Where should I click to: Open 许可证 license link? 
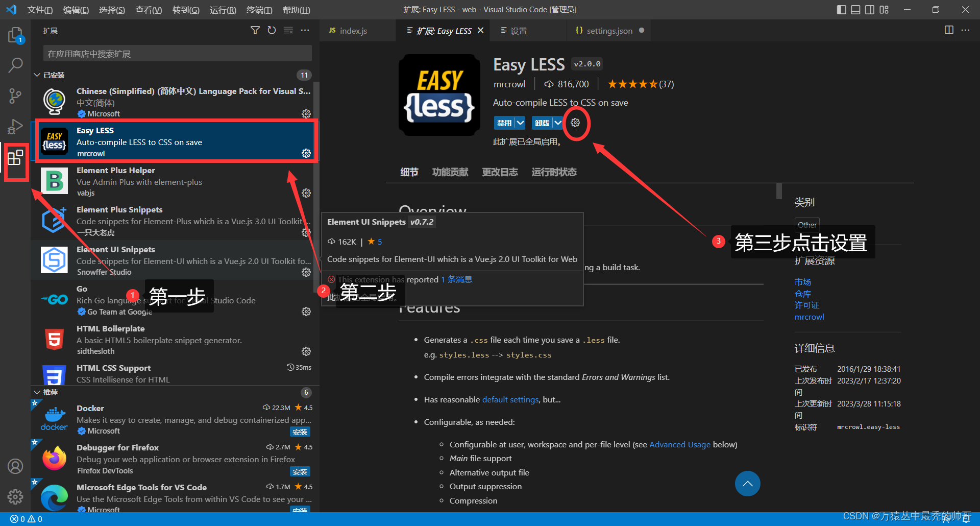[806, 305]
